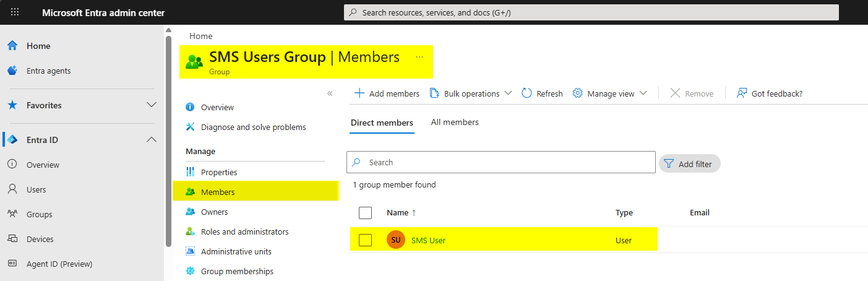The width and height of the screenshot is (868, 281).
Task: Click the SU avatar for SMS User
Action: [x=396, y=240]
